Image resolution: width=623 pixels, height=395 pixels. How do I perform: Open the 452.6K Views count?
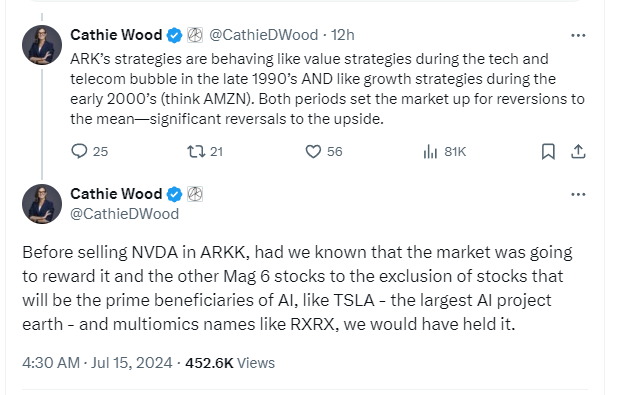[x=230, y=363]
